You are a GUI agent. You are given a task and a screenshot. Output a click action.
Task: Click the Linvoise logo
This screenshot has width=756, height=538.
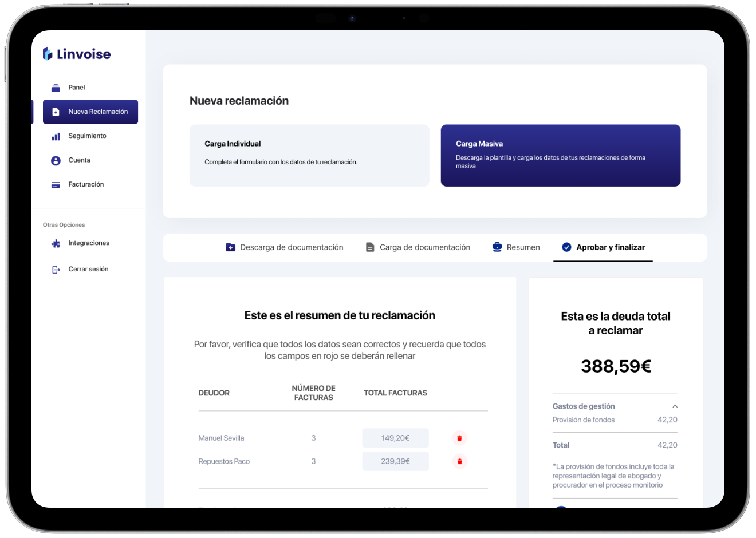point(77,54)
